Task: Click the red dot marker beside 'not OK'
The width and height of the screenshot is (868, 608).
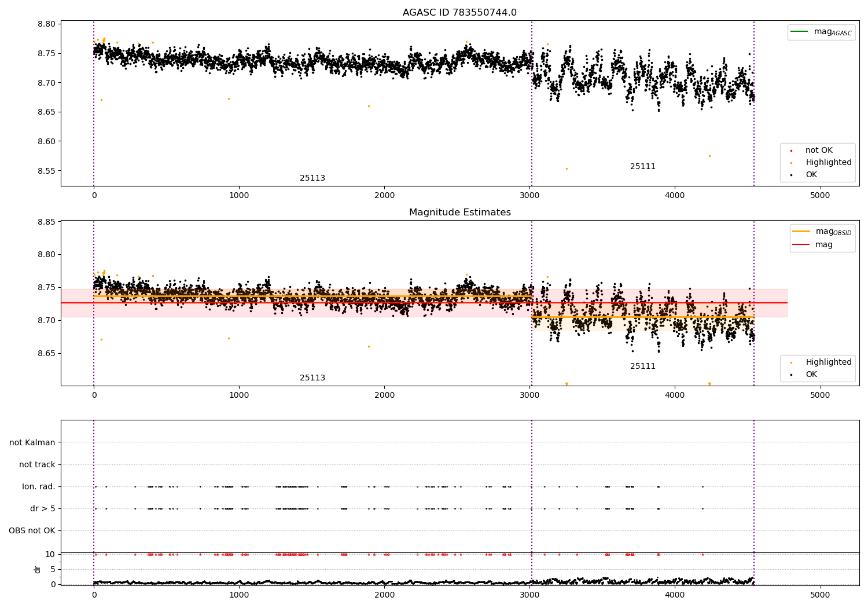Action: coord(791,151)
